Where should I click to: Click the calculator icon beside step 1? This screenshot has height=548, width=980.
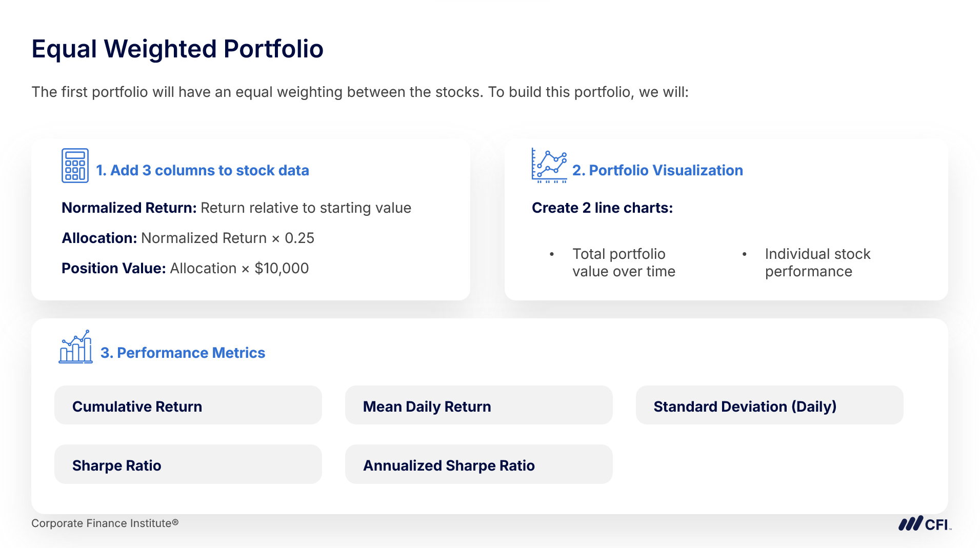[75, 166]
